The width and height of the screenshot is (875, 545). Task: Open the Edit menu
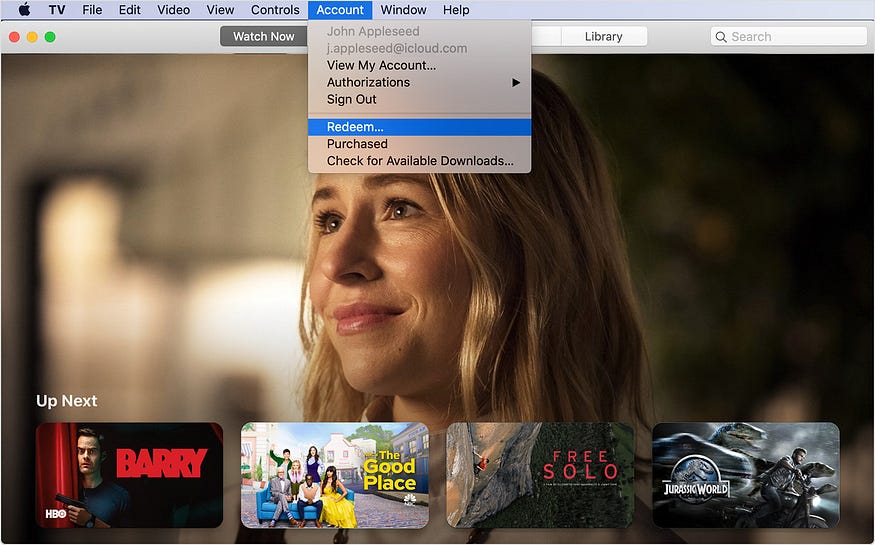point(129,9)
